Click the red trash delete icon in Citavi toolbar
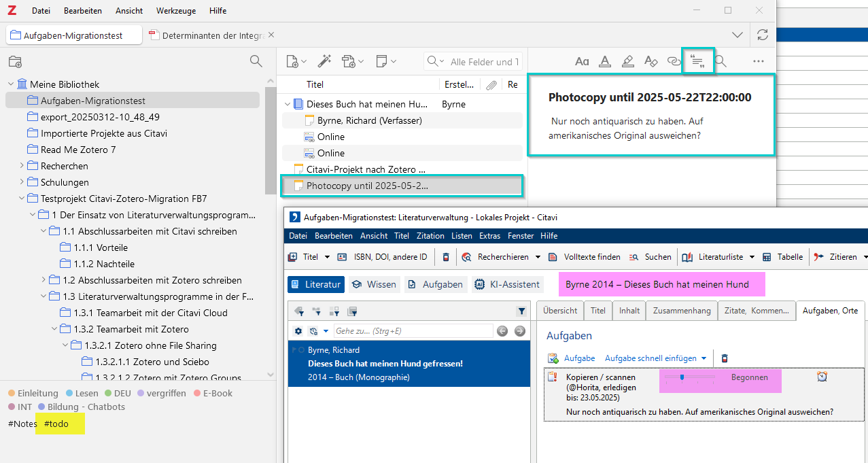Image resolution: width=868 pixels, height=463 pixels. [x=446, y=257]
